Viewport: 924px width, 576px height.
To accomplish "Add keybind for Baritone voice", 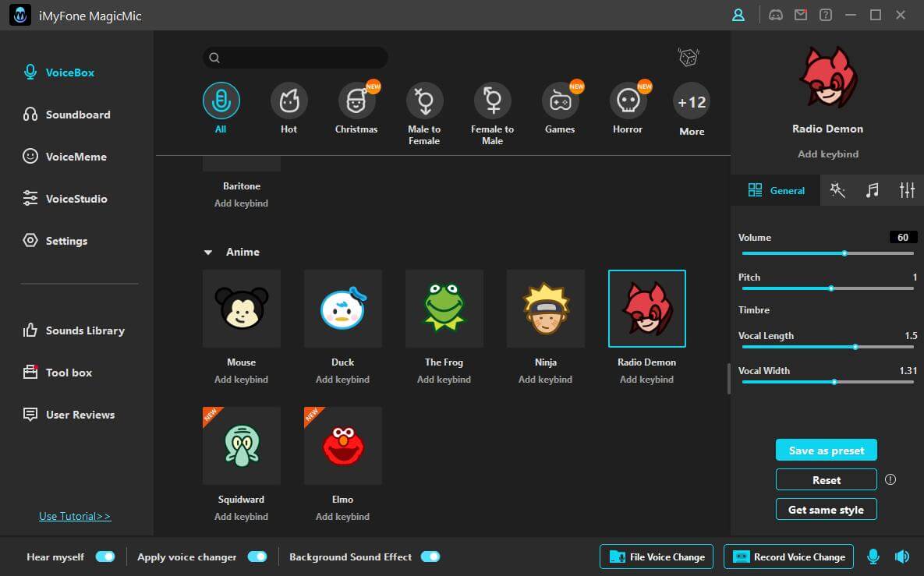I will (x=241, y=203).
